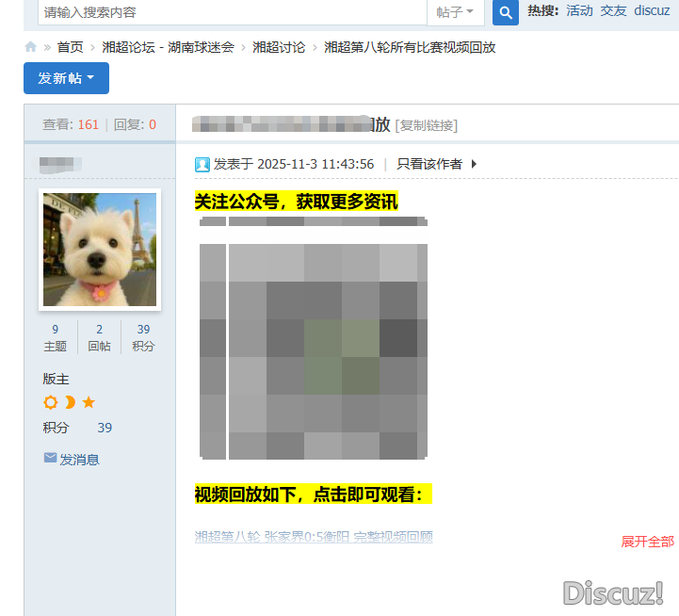This screenshot has height=616, width=679.
Task: Click the star rank icon under 版主
Action: [89, 402]
